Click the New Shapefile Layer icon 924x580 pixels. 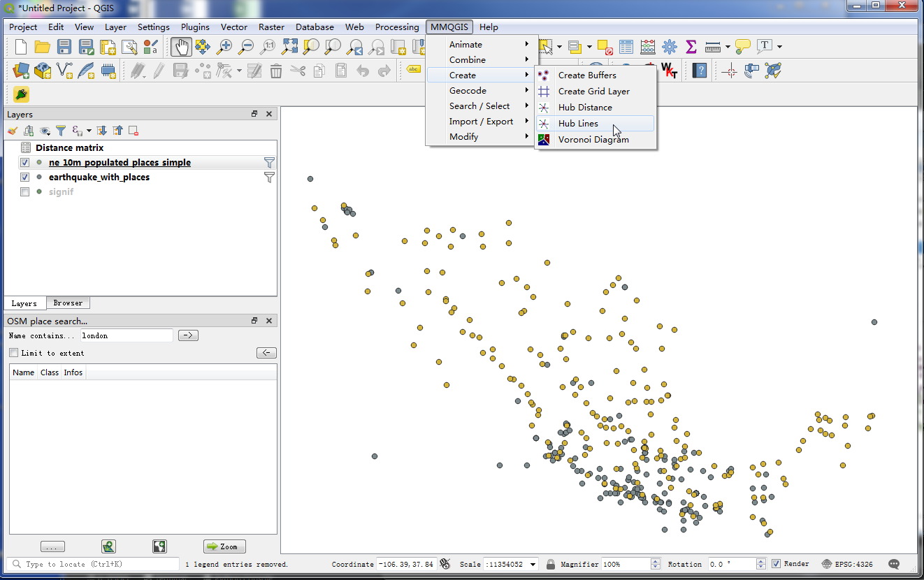[x=64, y=71]
